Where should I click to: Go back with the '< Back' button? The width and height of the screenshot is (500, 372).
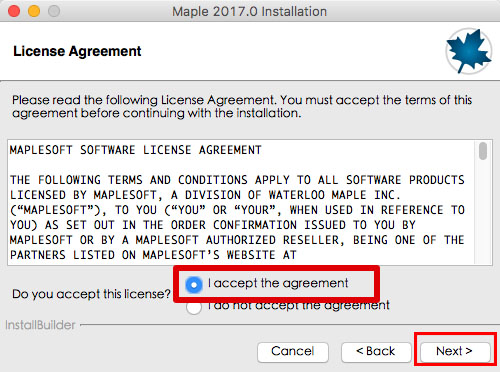[376, 351]
